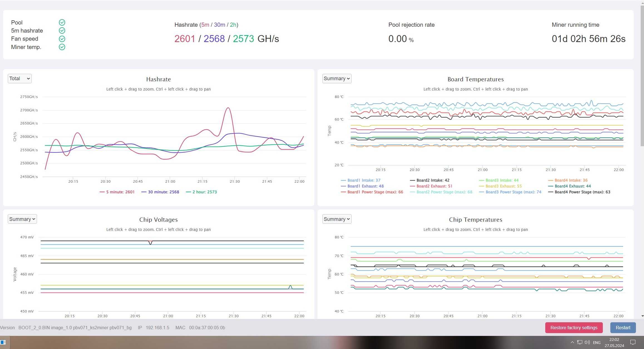The height and width of the screenshot is (349, 644).
Task: Open the Board Temperatures Summary dropdown
Action: pos(337,79)
